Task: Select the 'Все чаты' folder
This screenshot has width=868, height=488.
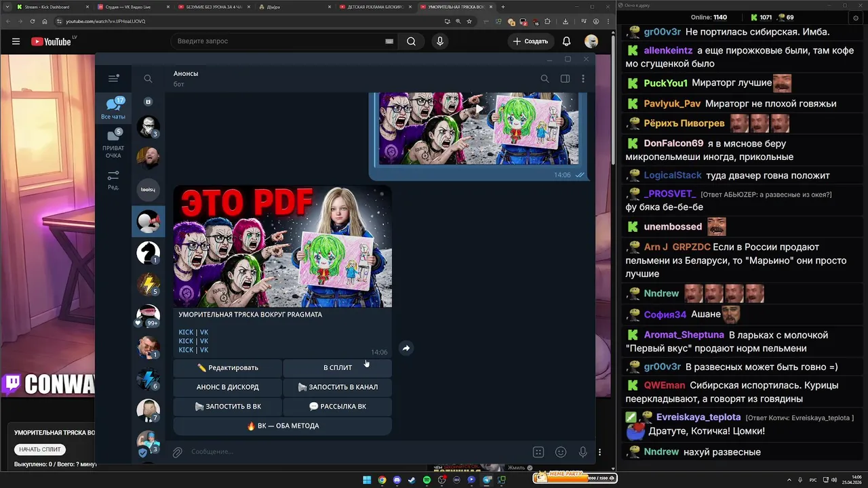Action: click(113, 108)
